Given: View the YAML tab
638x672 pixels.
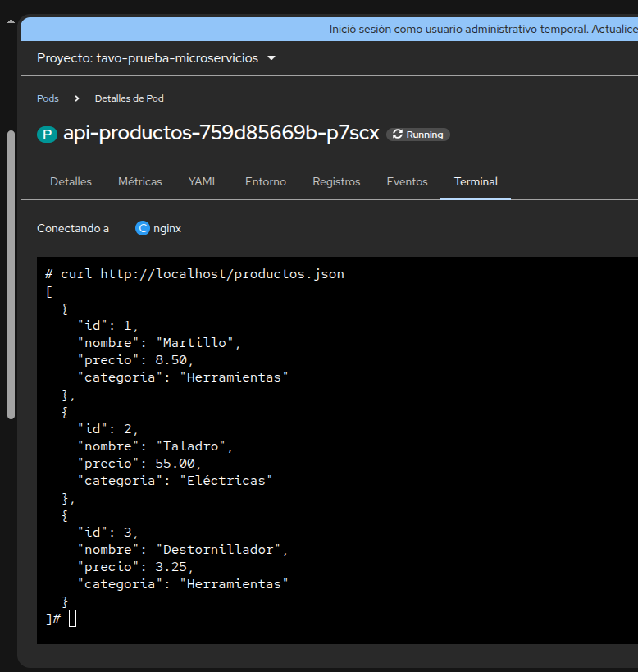Looking at the screenshot, I should pos(203,181).
